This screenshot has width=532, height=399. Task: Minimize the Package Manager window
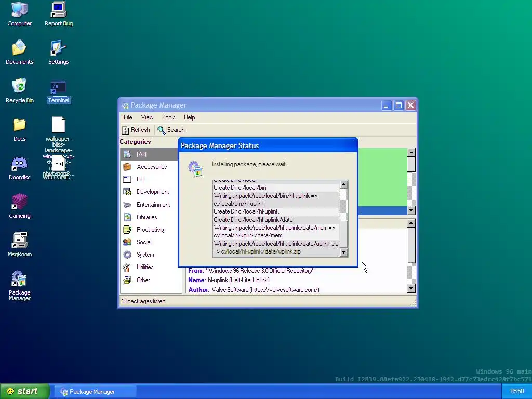click(386, 105)
